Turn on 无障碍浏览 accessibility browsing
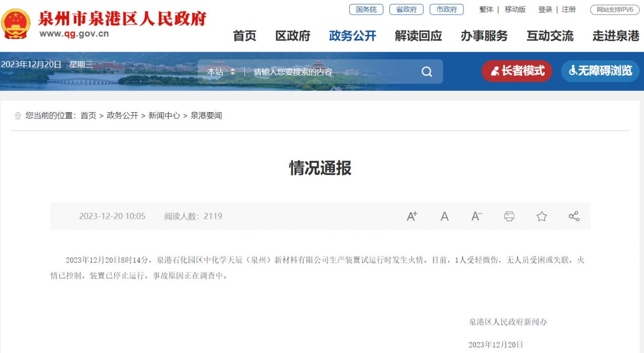Image resolution: width=644 pixels, height=353 pixels. tap(600, 71)
